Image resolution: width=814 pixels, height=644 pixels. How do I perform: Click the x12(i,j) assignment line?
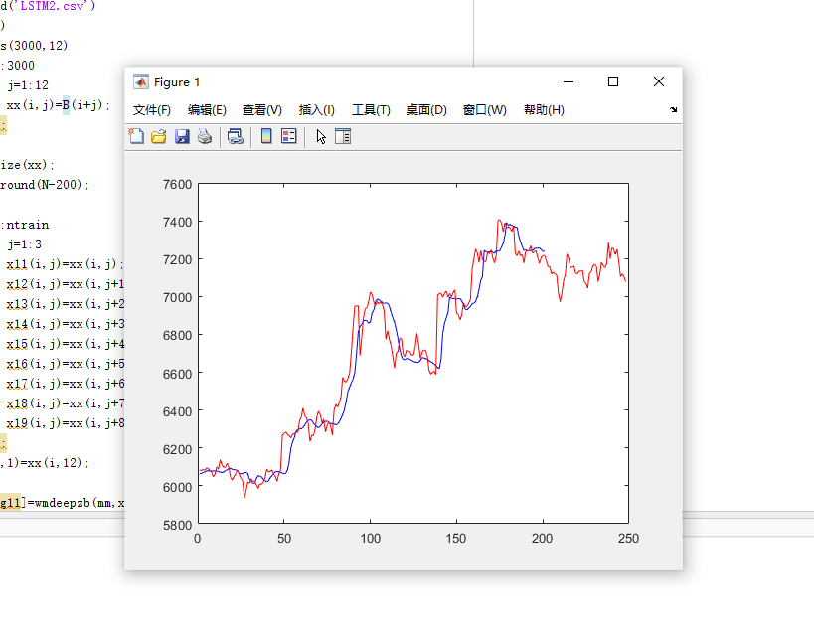point(66,284)
